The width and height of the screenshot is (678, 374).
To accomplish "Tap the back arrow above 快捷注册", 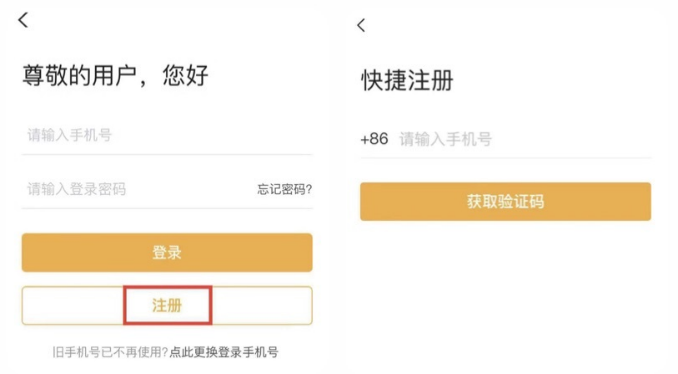I will point(361,25).
